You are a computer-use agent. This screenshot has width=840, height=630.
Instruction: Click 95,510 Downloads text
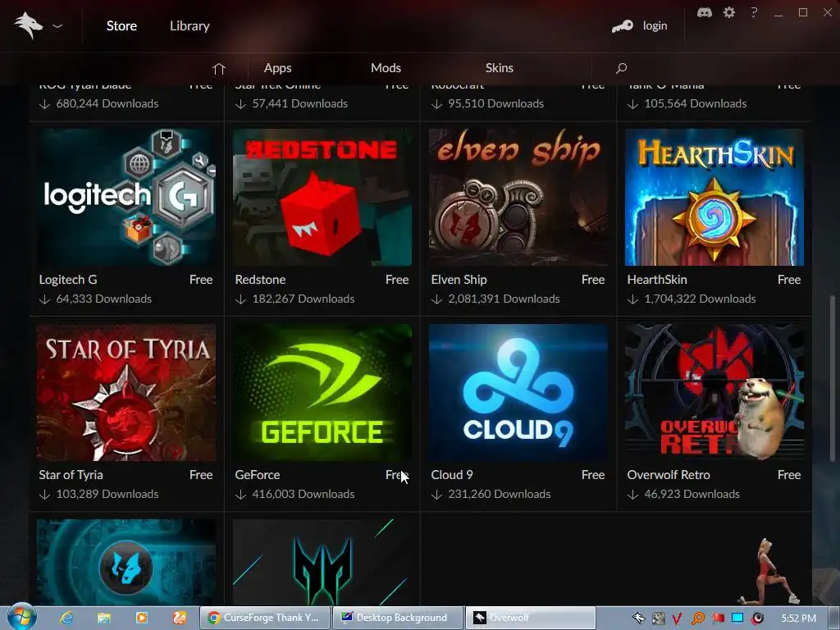point(495,103)
